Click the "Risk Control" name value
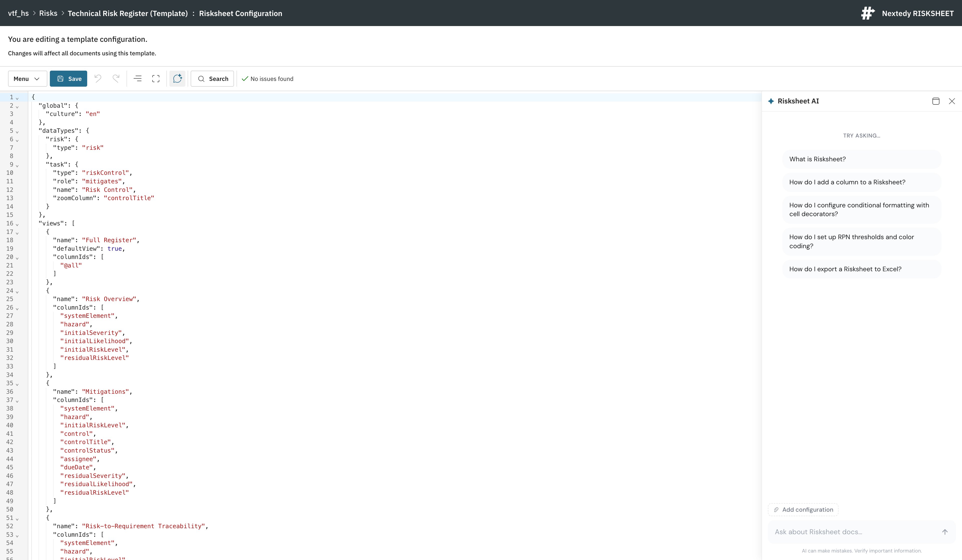962x560 pixels. [107, 189]
